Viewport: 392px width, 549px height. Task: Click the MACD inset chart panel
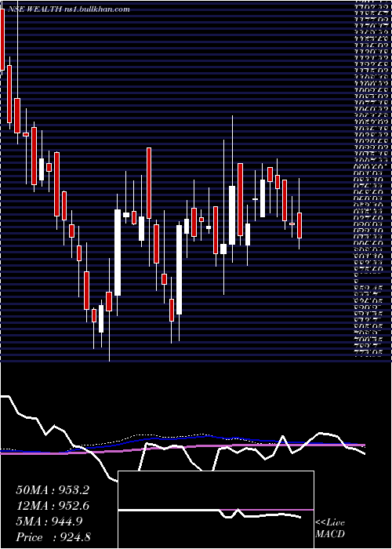point(216,510)
